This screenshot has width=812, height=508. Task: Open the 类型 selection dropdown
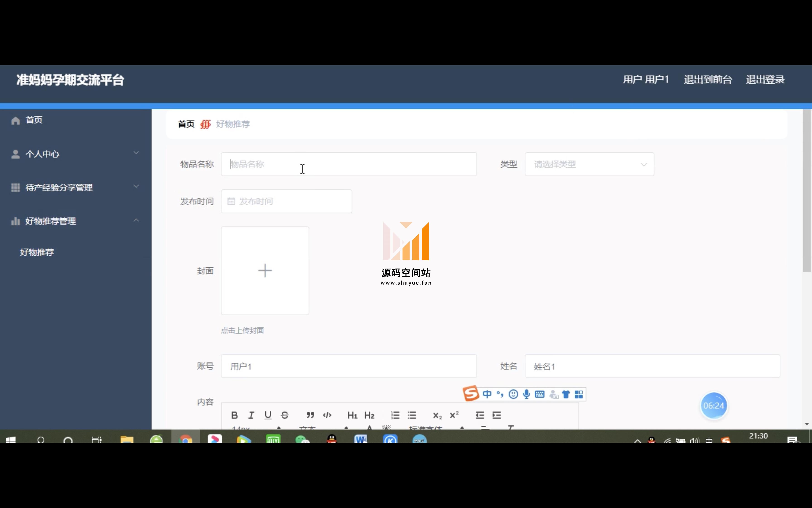[590, 164]
